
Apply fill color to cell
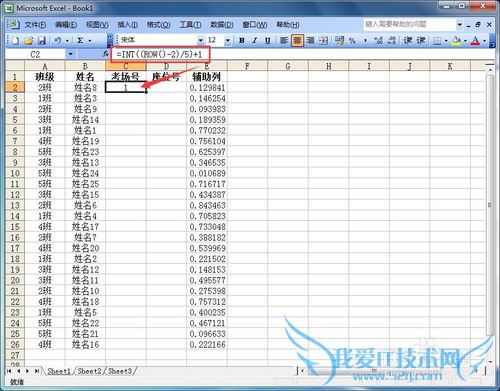coord(456,41)
